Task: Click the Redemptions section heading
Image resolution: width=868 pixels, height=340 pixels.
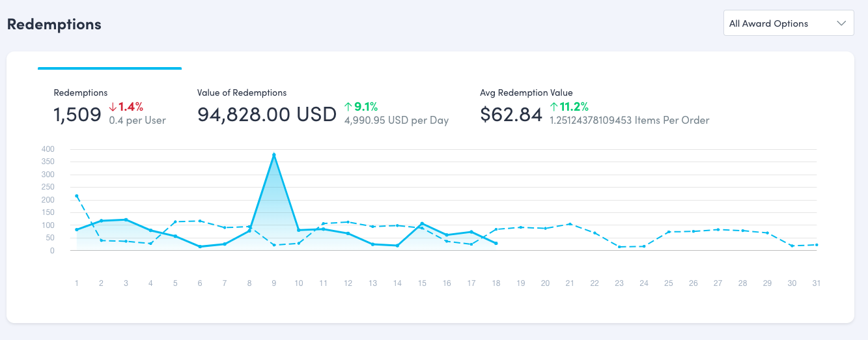Action: pyautogui.click(x=54, y=24)
